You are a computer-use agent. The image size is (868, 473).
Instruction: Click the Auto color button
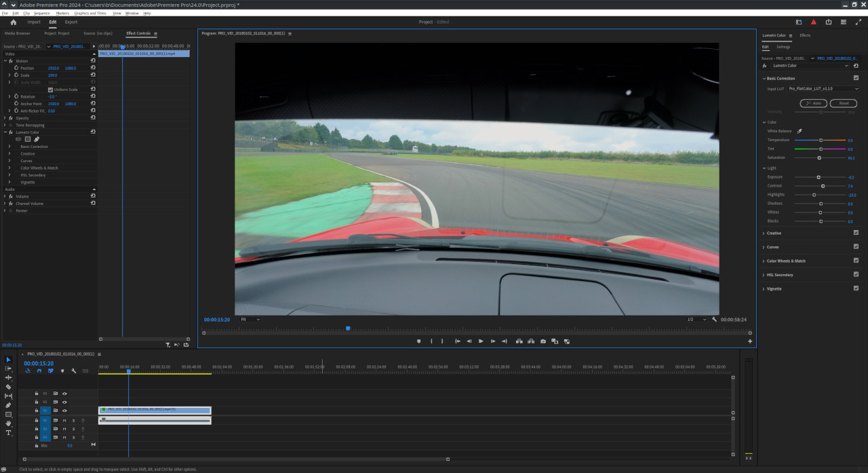point(814,103)
